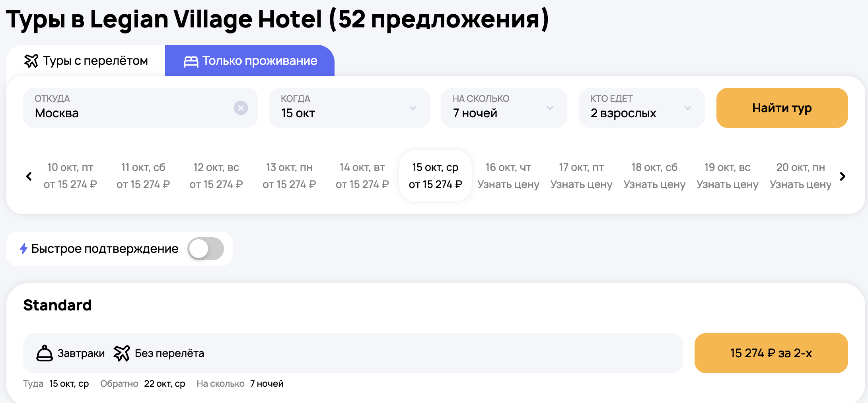Book via 15 274 ₽ за 2-х button
This screenshot has height=403, width=868.
[x=771, y=353]
